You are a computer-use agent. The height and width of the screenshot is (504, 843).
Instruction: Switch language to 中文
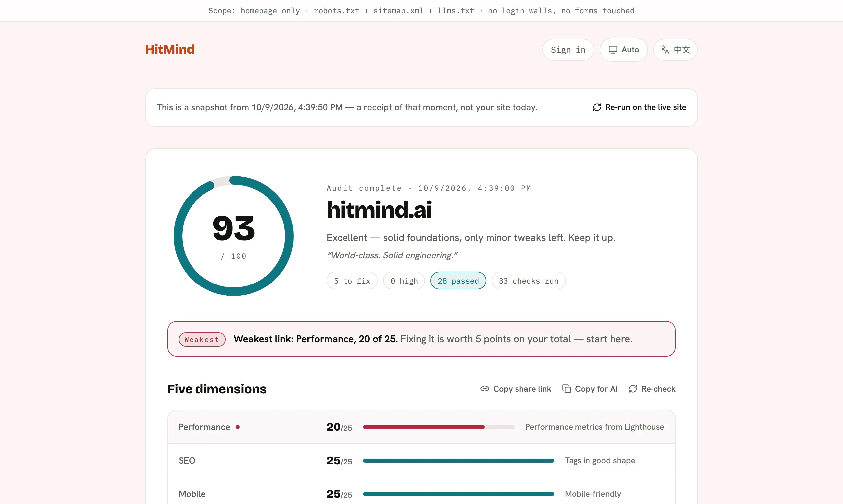click(x=675, y=50)
